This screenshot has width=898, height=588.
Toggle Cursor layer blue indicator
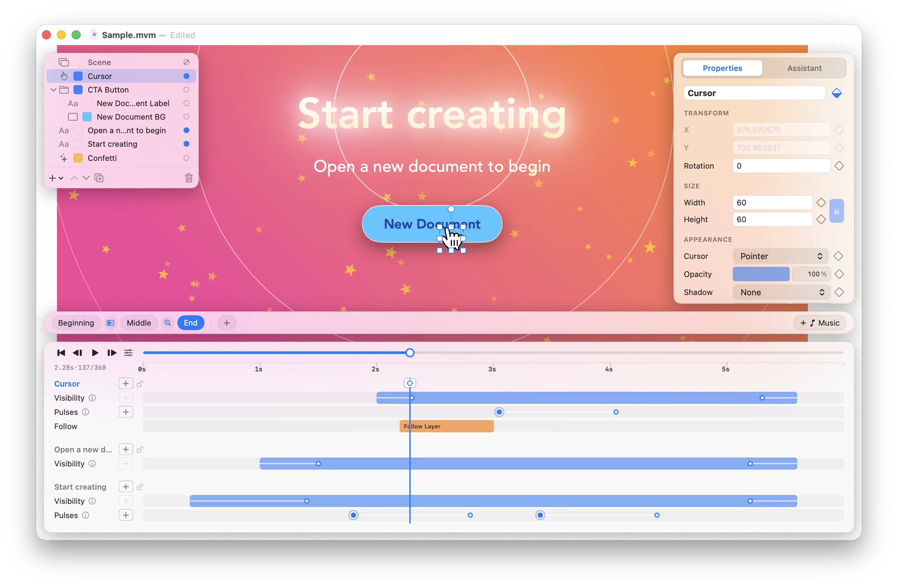(186, 76)
